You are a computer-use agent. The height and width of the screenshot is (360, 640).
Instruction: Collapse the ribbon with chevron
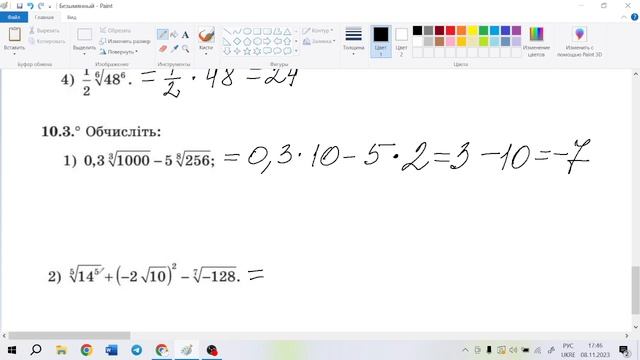click(624, 17)
